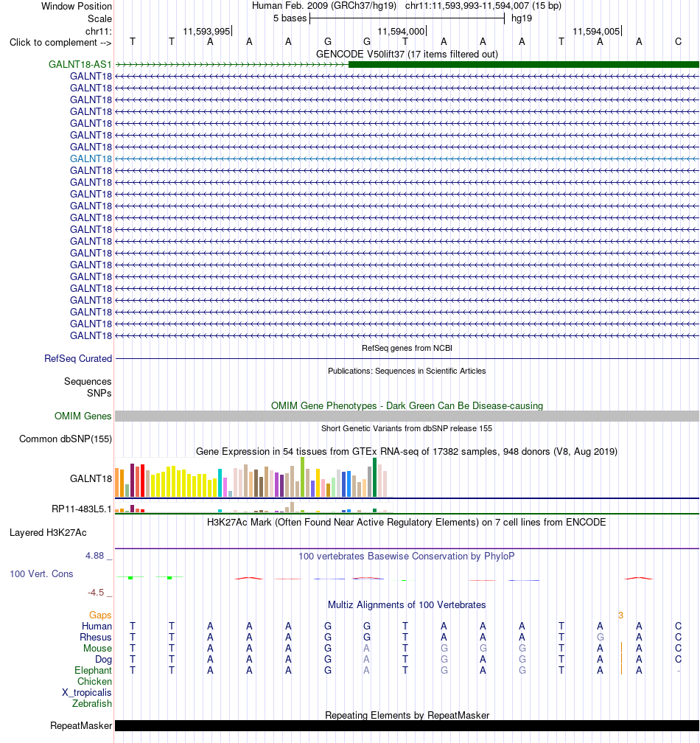Click the thick green GALNT18-AS1 exon block

coord(524,64)
